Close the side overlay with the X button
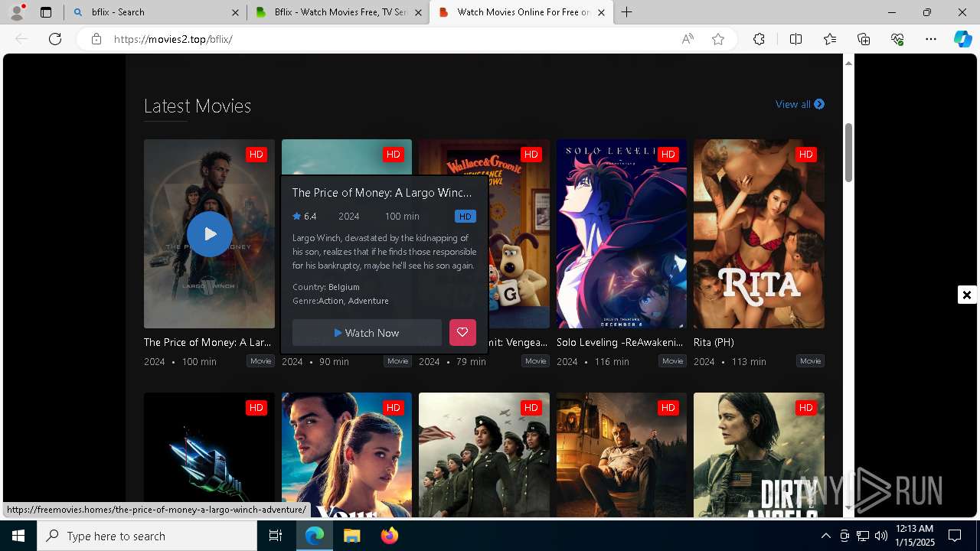Screen dimensions: 980x551 coord(967,295)
